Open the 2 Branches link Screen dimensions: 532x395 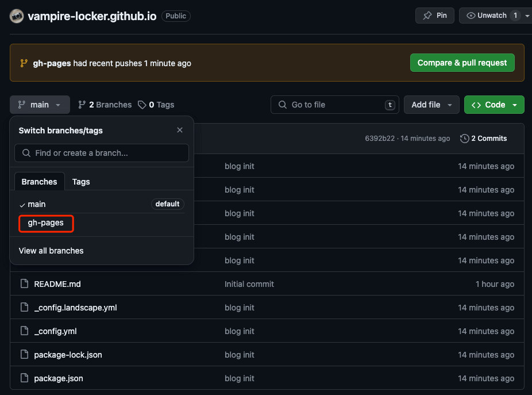tap(105, 105)
